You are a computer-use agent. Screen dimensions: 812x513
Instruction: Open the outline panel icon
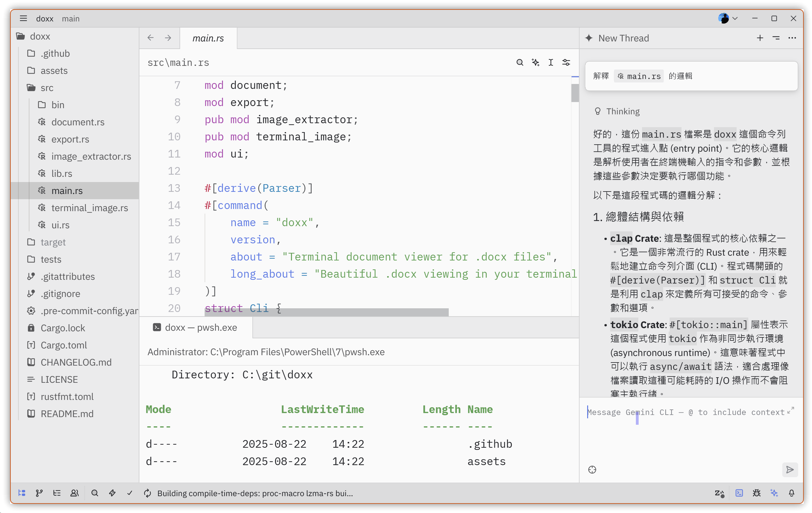[x=57, y=493]
